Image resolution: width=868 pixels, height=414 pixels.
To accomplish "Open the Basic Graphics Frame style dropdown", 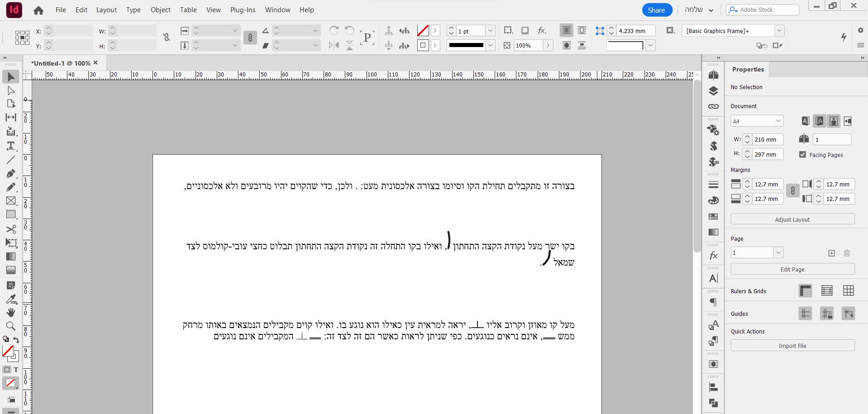I will pos(779,31).
